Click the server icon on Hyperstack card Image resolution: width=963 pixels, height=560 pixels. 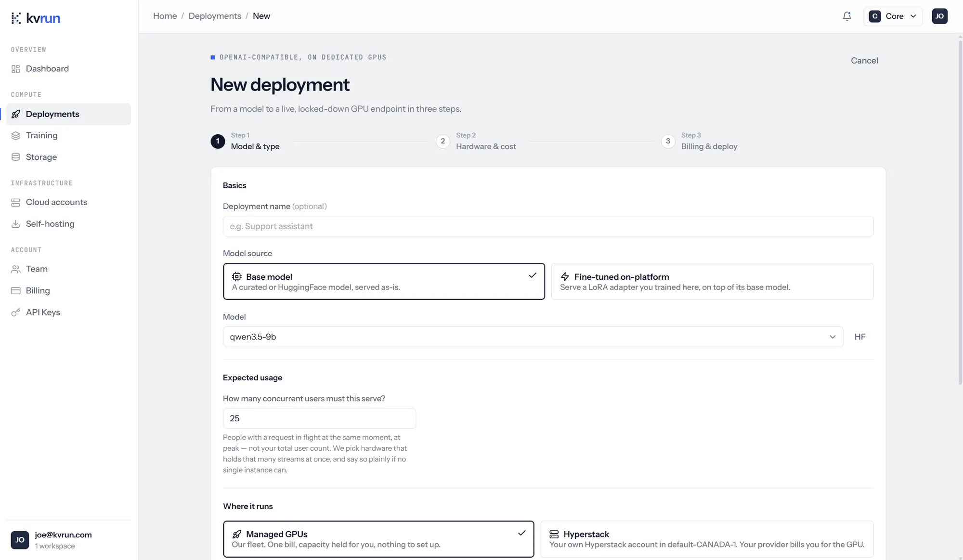tap(554, 534)
